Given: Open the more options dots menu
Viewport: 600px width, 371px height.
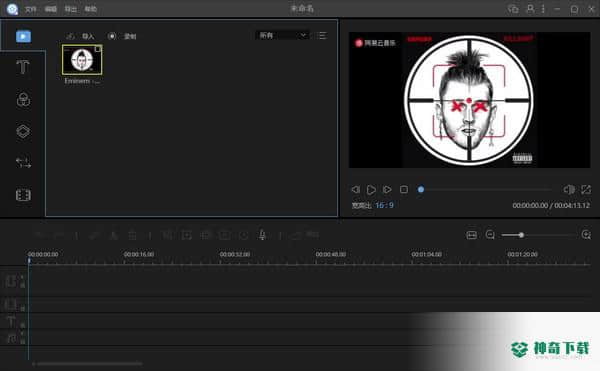Looking at the screenshot, I should [543, 9].
